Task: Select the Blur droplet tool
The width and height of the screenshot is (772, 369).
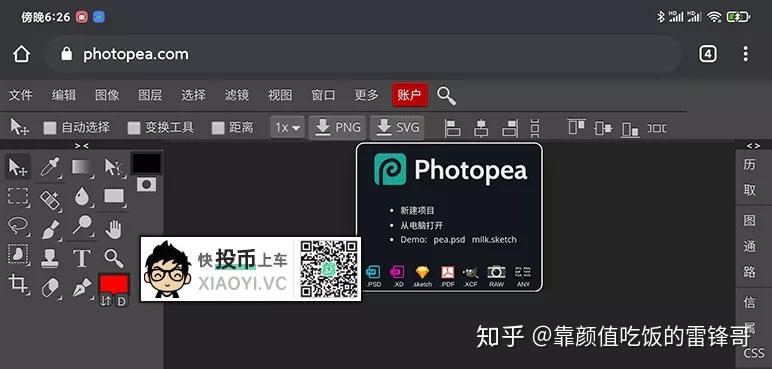Action: pyautogui.click(x=82, y=197)
